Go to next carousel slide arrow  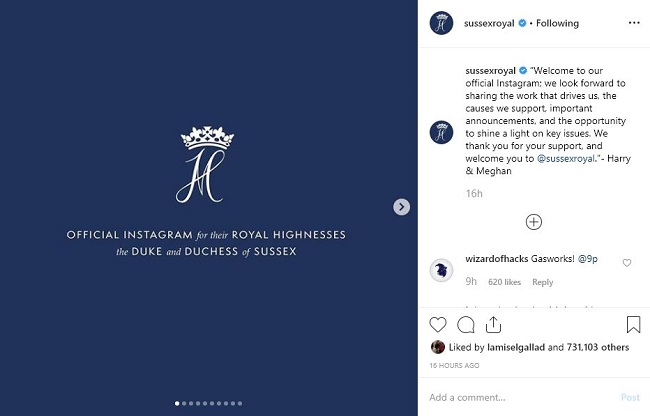pos(401,207)
